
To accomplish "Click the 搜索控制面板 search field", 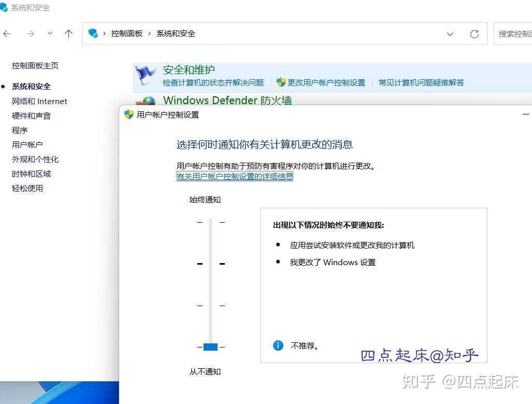I will [x=516, y=34].
